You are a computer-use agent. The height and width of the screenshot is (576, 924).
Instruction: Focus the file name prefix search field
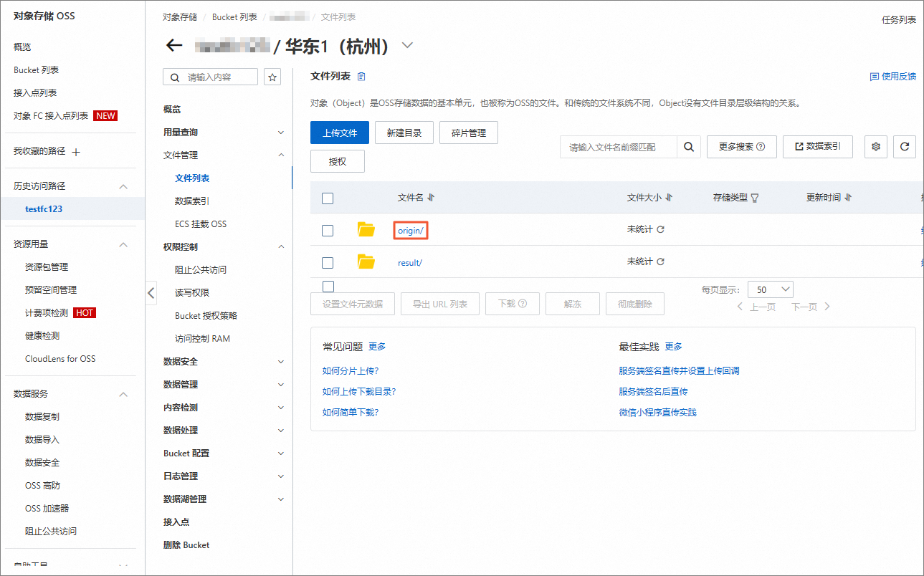[x=619, y=147]
